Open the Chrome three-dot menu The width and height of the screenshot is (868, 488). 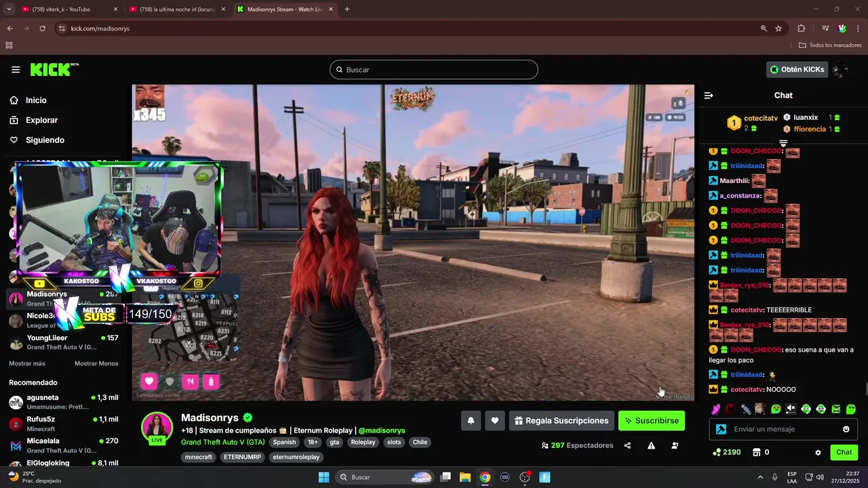pos(859,28)
